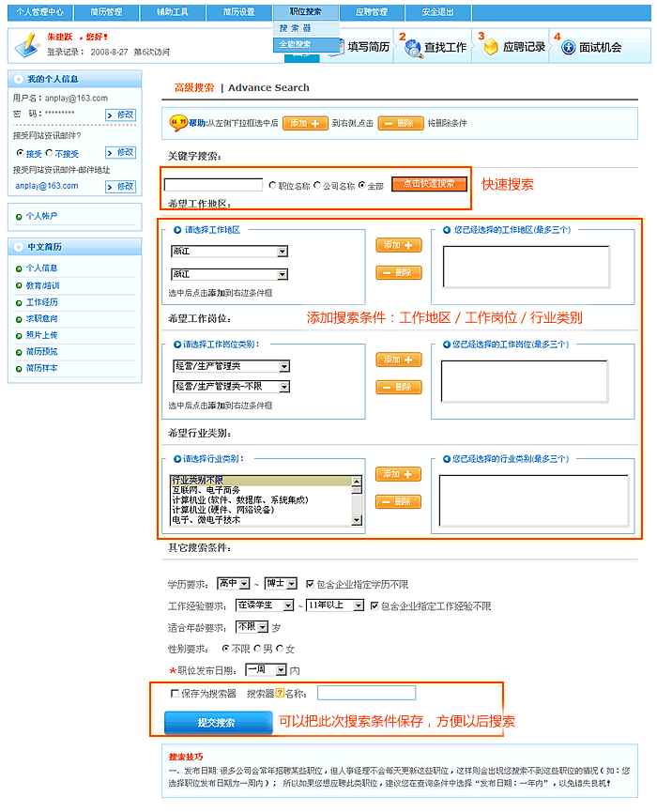Image resolution: width=657 pixels, height=812 pixels.
Task: Click the help speech bubble icon
Action: click(x=176, y=123)
